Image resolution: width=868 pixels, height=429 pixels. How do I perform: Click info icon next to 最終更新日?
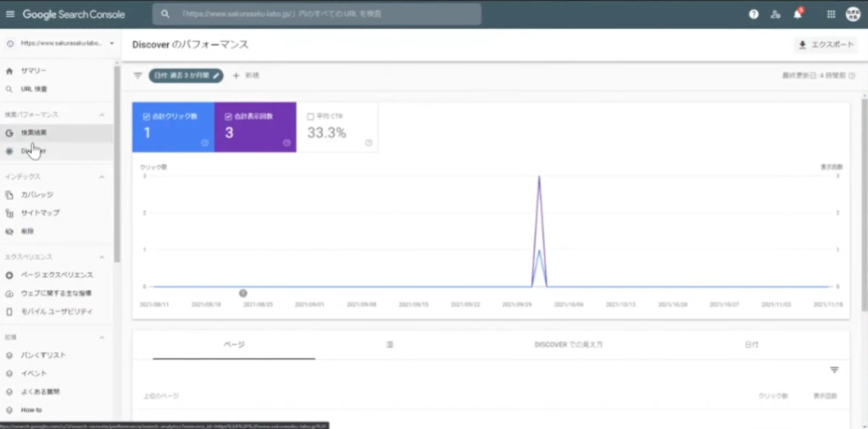[851, 75]
